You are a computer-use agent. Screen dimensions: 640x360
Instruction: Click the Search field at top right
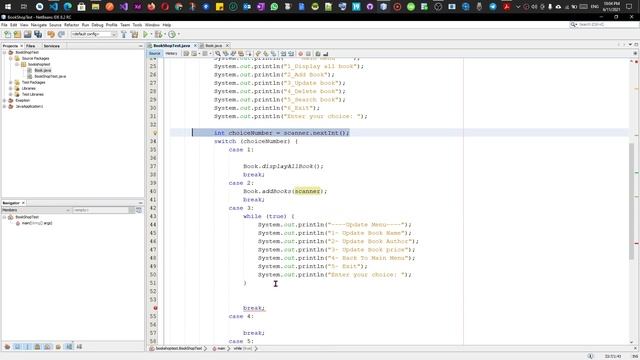click(604, 25)
